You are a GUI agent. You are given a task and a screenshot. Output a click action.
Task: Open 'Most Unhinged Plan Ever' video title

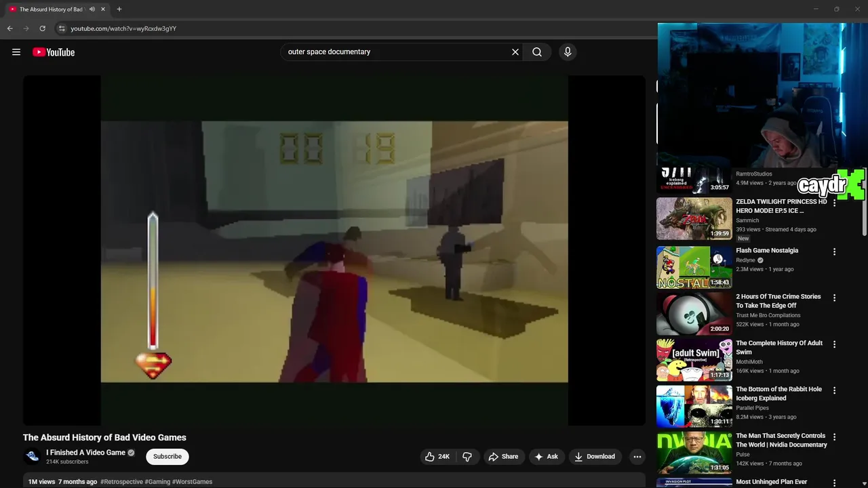772,483
